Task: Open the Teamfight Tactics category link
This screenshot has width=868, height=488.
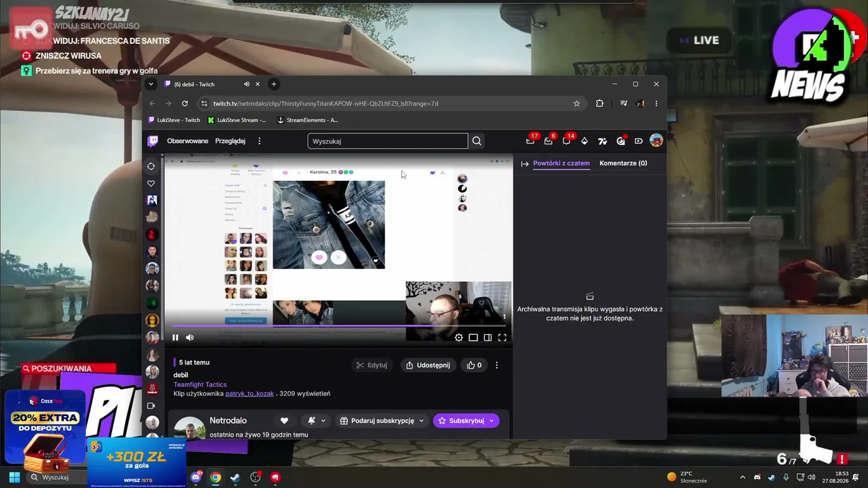Action: (200, 384)
